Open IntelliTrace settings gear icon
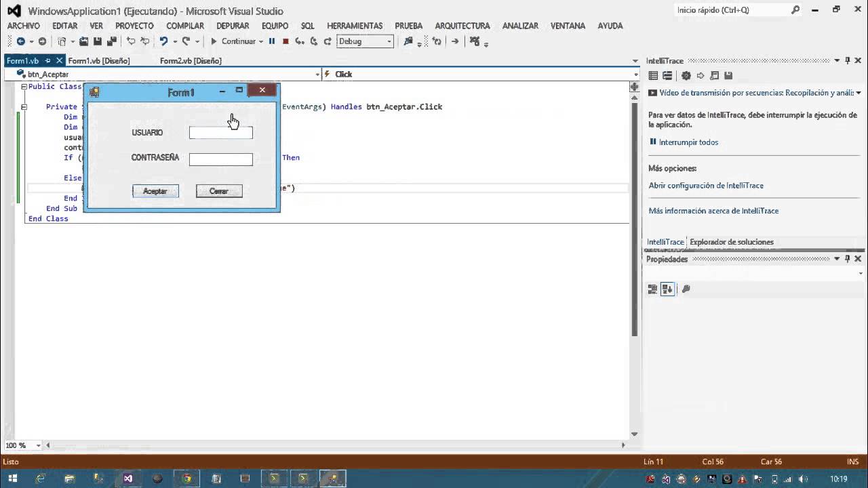 [x=686, y=76]
